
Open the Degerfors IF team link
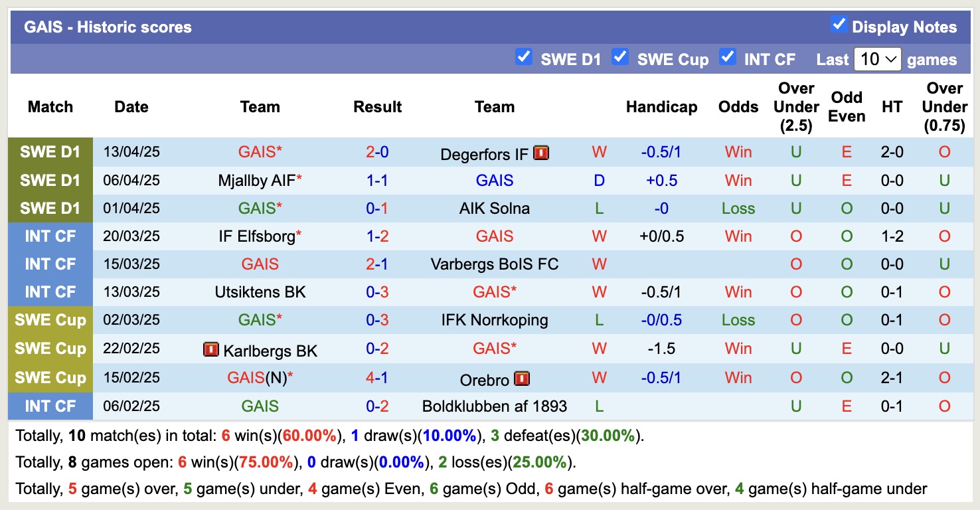(x=484, y=154)
